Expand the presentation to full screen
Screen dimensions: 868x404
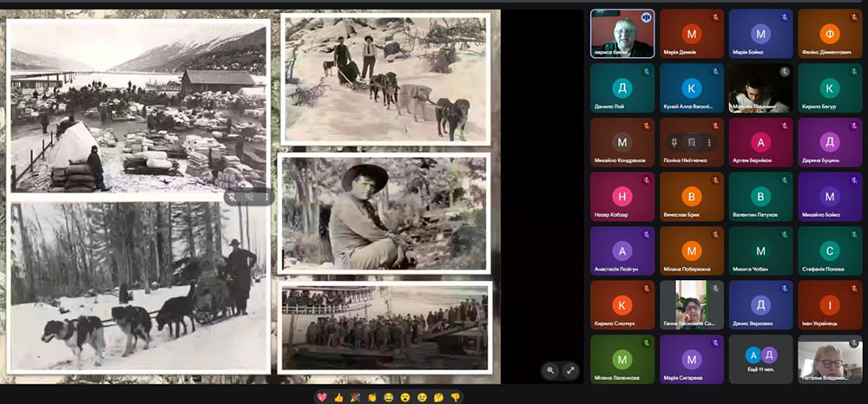point(570,370)
